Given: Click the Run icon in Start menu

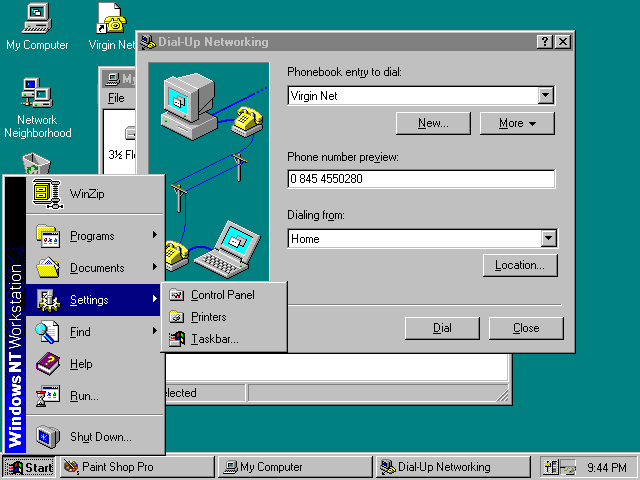Looking at the screenshot, I should [47, 396].
